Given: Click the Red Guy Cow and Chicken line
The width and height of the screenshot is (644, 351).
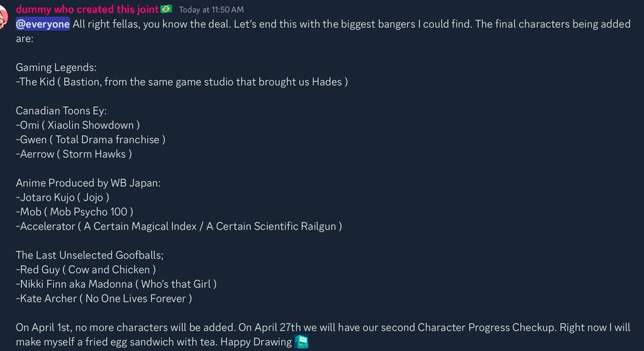Looking at the screenshot, I should [86, 270].
